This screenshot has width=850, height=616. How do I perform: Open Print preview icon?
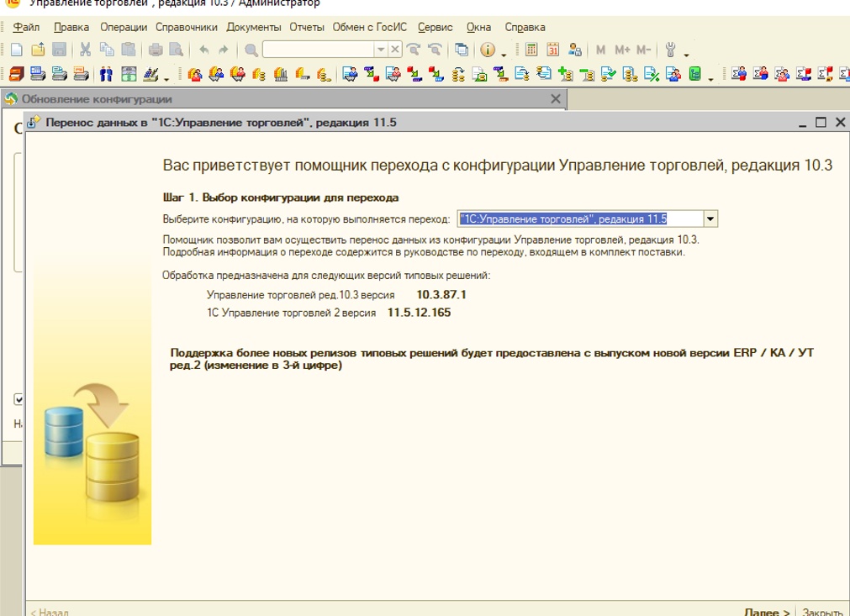click(177, 50)
